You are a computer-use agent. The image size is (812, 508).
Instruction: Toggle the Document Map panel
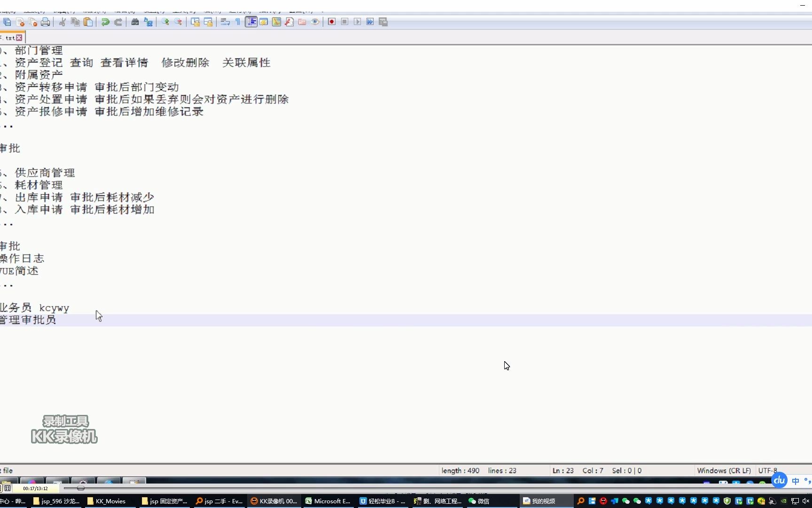(x=251, y=22)
